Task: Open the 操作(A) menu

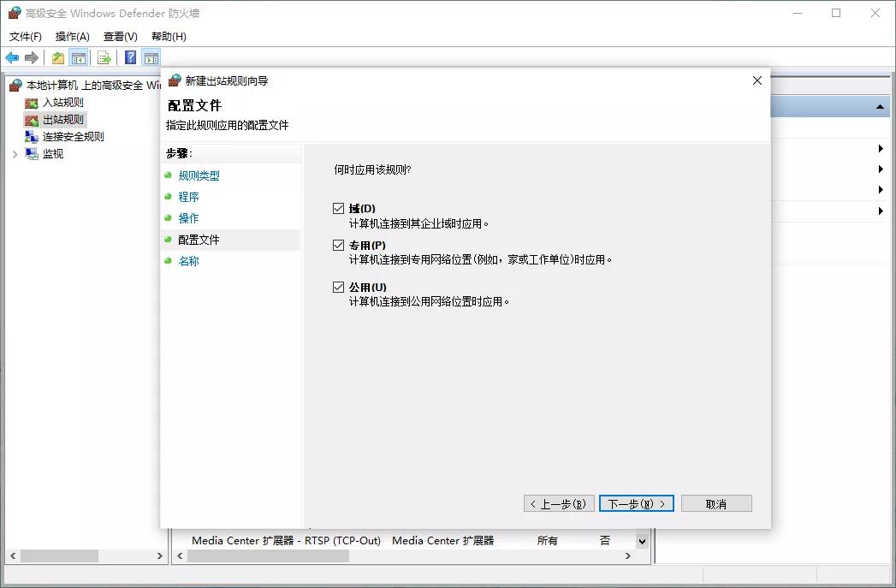Action: coord(71,36)
